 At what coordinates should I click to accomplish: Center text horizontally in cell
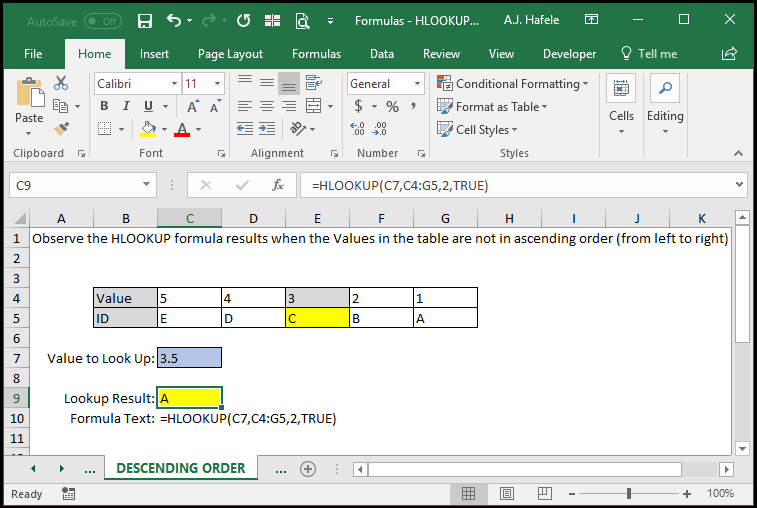[x=267, y=106]
